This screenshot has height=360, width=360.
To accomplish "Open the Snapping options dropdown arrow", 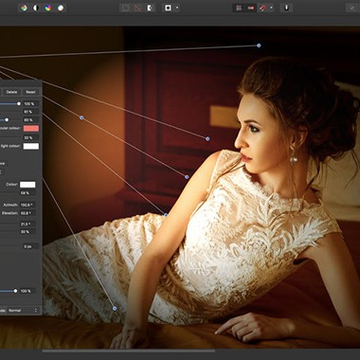I will click(271, 8).
